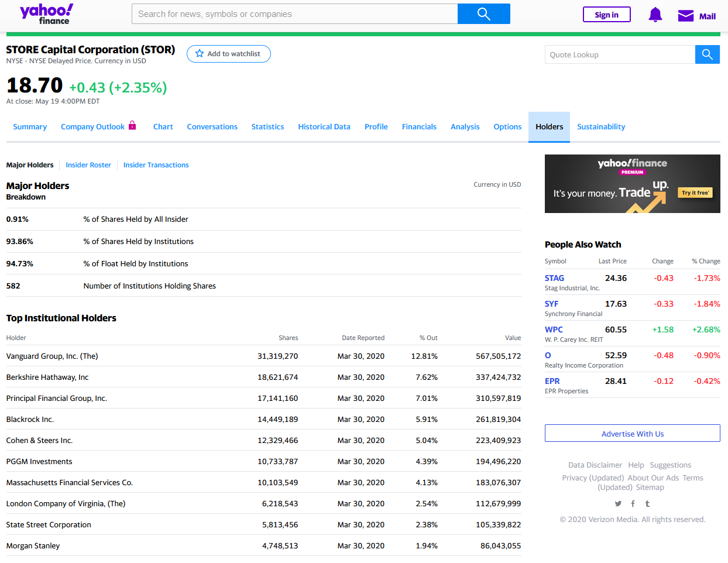Viewport: 728px width, 563px height.
Task: Open the EPR symbol link
Action: 552,381
